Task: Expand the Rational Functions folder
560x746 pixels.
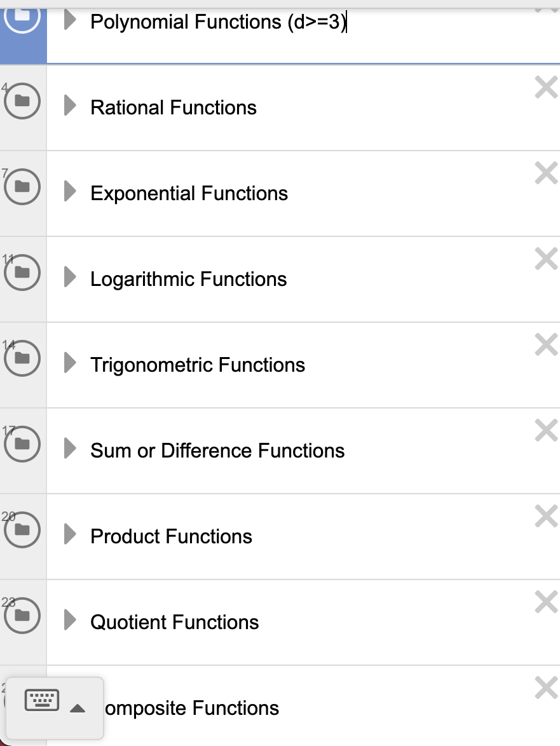Action: coord(70,107)
